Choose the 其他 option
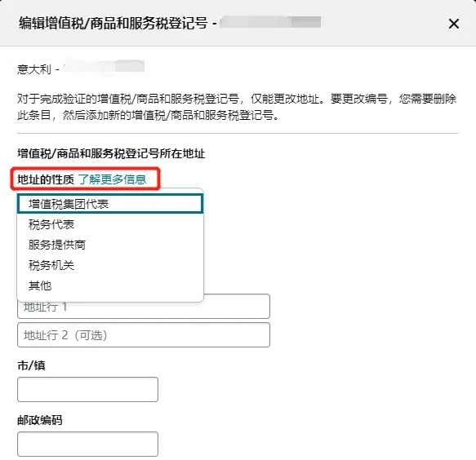 click(110, 285)
